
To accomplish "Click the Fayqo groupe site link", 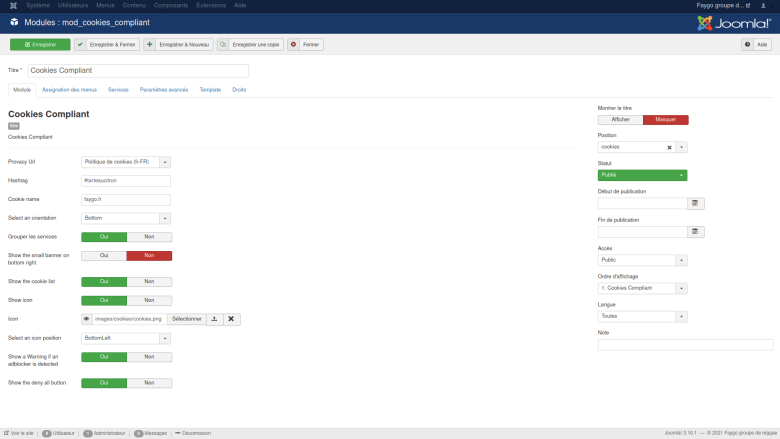I will 723,5.
